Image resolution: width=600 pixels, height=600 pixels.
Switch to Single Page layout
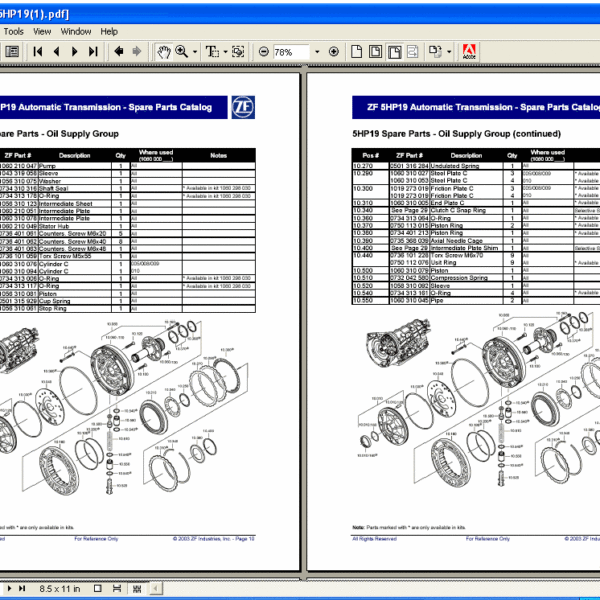98,588
